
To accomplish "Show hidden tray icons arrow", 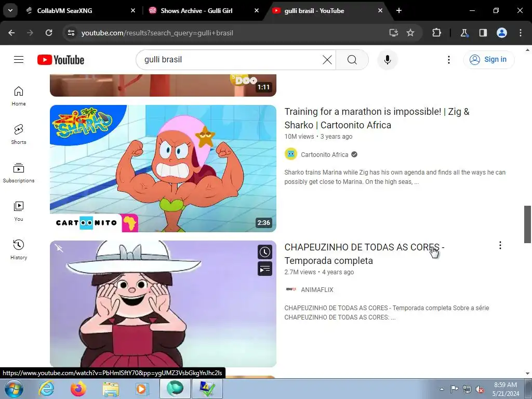I will [442, 389].
